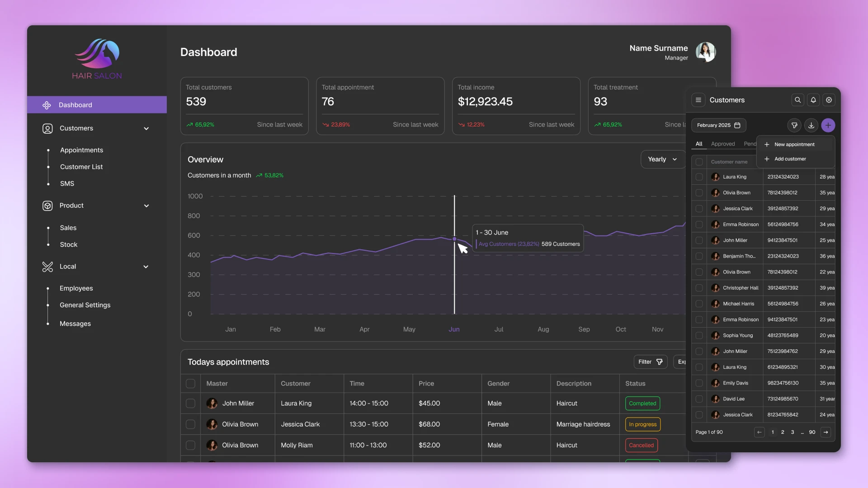Viewport: 868px width, 488px height.
Task: Check the checkbox next to Laura King
Action: pos(699,177)
